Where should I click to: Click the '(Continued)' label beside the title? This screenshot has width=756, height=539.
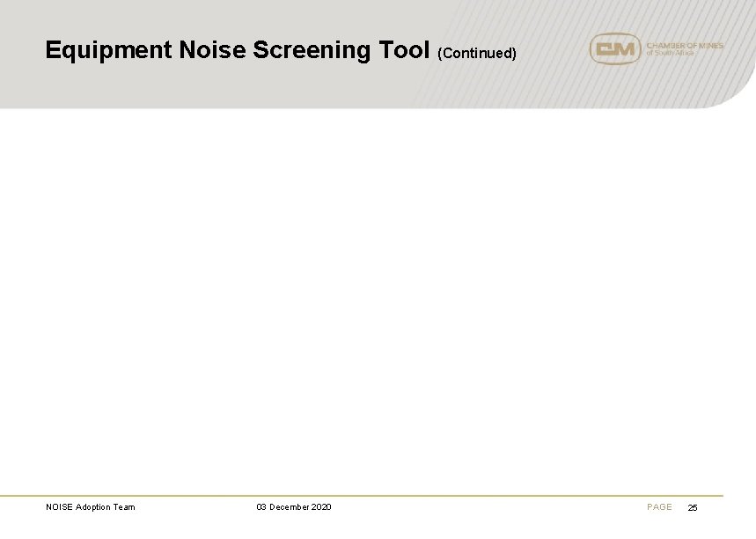(x=476, y=53)
